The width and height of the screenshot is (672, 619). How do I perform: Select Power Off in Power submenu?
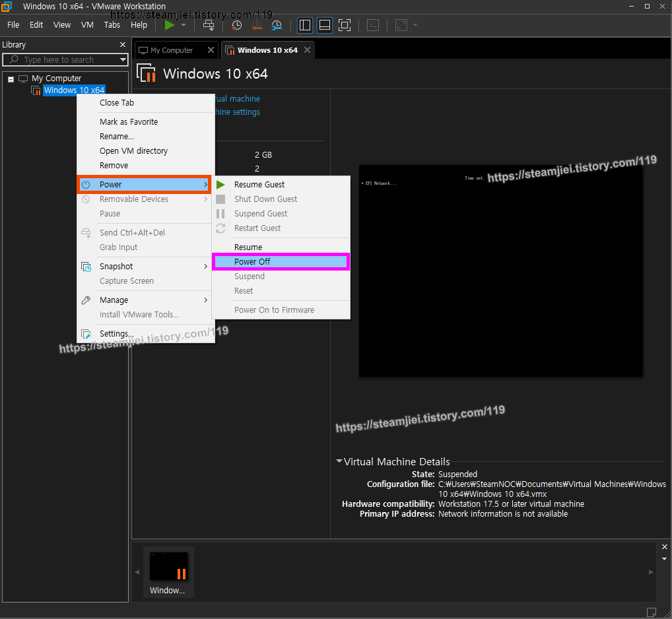281,262
